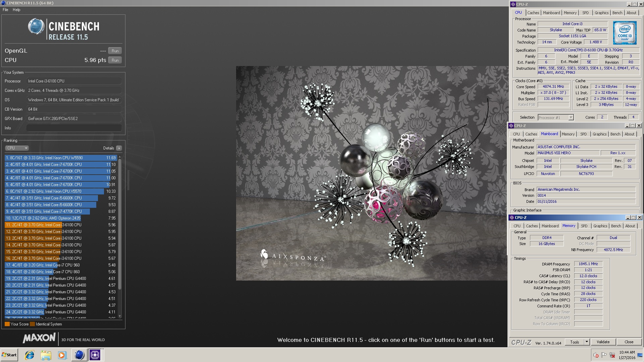Open Graphics tab in top CPU-Z window

(x=601, y=13)
